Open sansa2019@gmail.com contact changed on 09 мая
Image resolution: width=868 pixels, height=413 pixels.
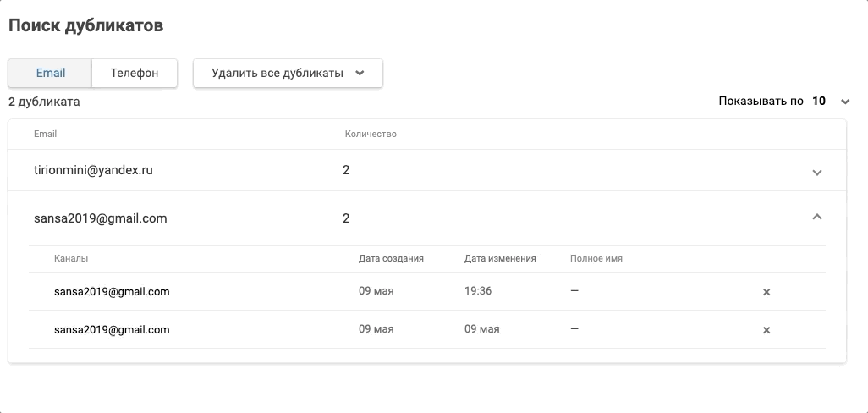pyautogui.click(x=112, y=330)
